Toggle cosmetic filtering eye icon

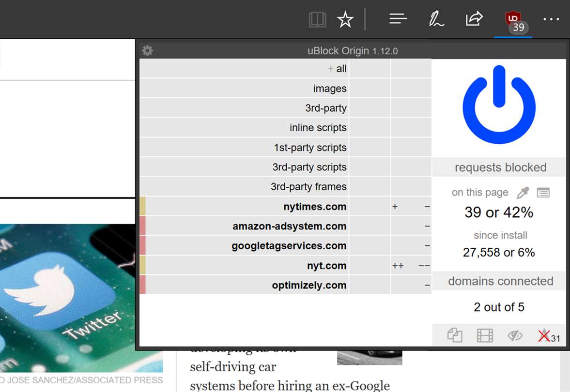[x=515, y=335]
